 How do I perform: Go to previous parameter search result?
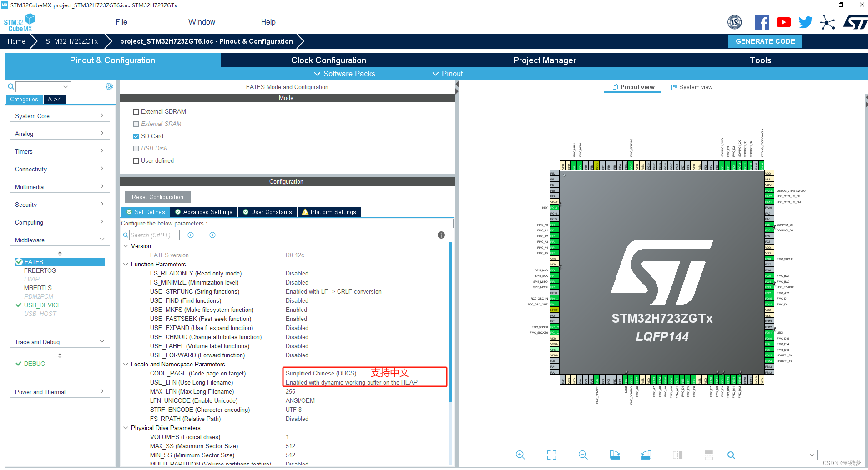[x=191, y=235]
